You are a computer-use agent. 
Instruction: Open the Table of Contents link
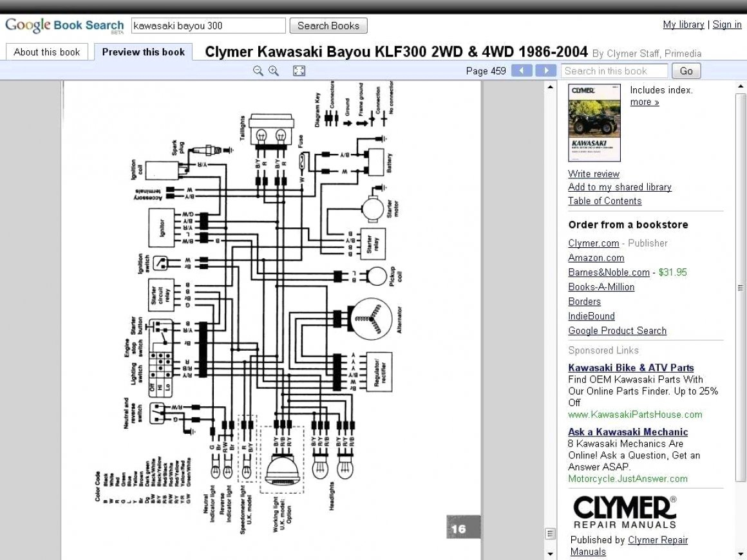[605, 201]
